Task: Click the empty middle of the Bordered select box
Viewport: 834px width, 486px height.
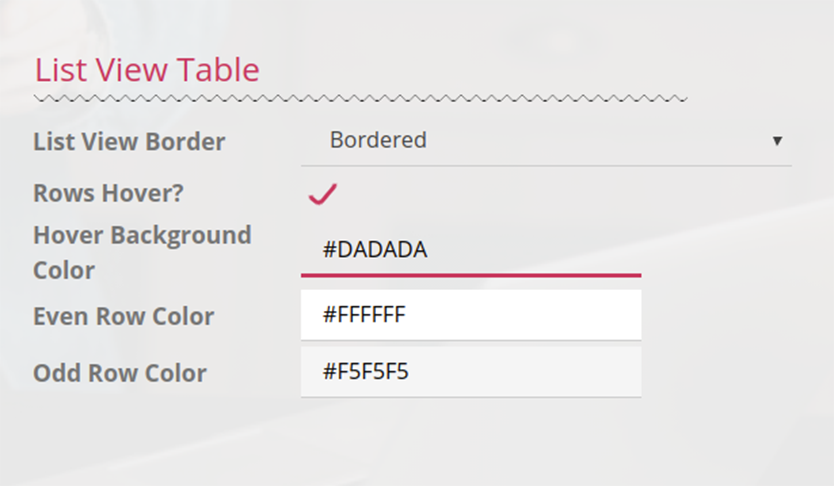Action: pos(596,141)
